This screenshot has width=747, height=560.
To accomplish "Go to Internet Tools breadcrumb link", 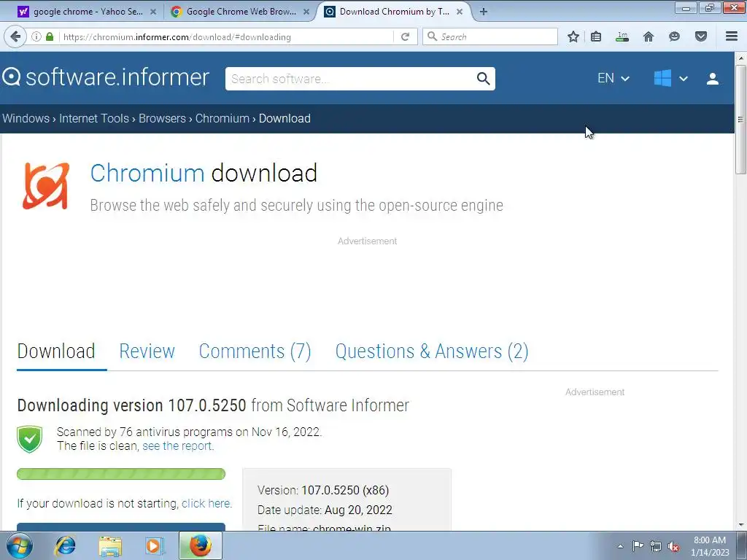I will click(94, 119).
